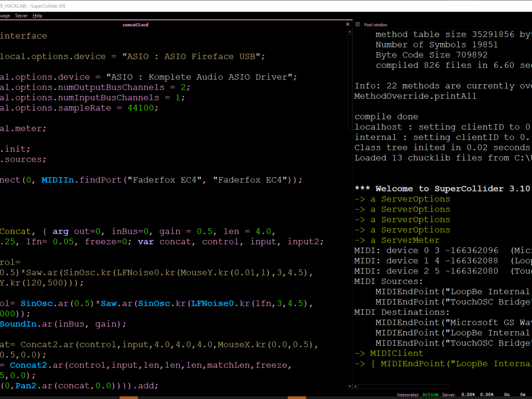Click the left scroll arrow under post window
Image resolution: width=532 pixels, height=399 pixels.
coord(356,387)
